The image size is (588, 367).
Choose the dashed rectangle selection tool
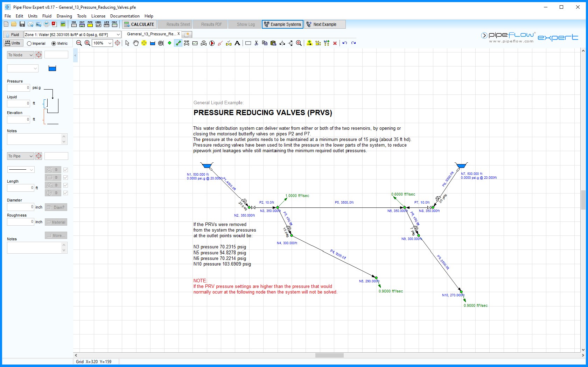(x=248, y=43)
